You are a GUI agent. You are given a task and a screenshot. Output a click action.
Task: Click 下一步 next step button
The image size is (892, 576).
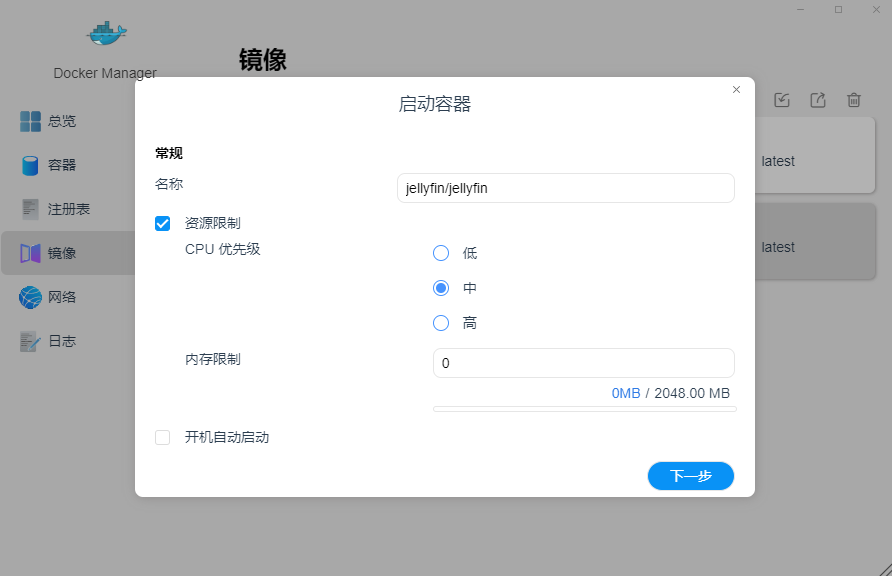690,476
